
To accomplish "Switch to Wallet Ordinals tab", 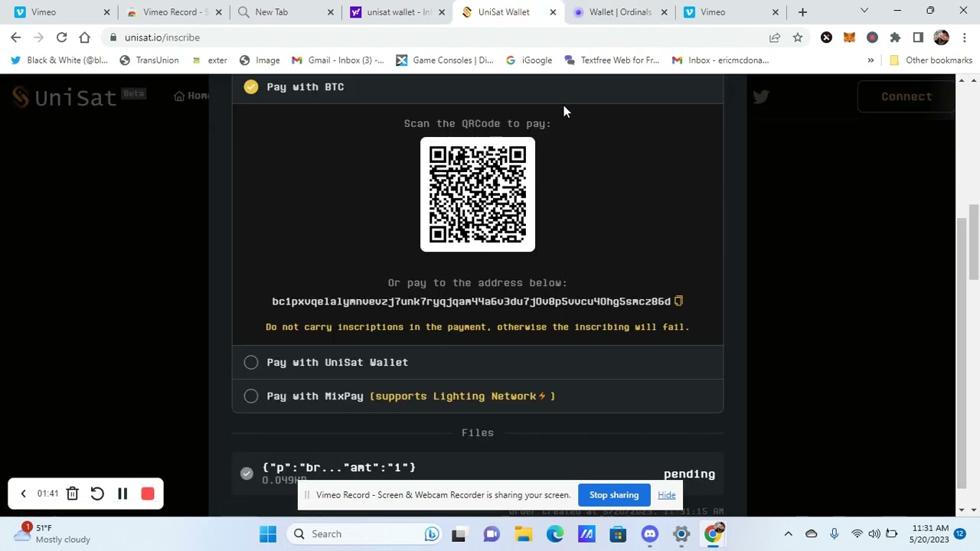I will (x=619, y=12).
